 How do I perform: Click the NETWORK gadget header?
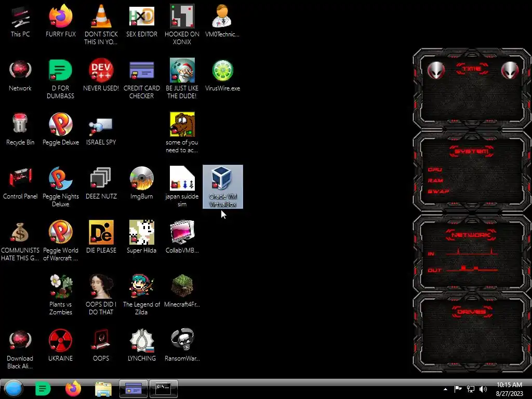click(471, 235)
